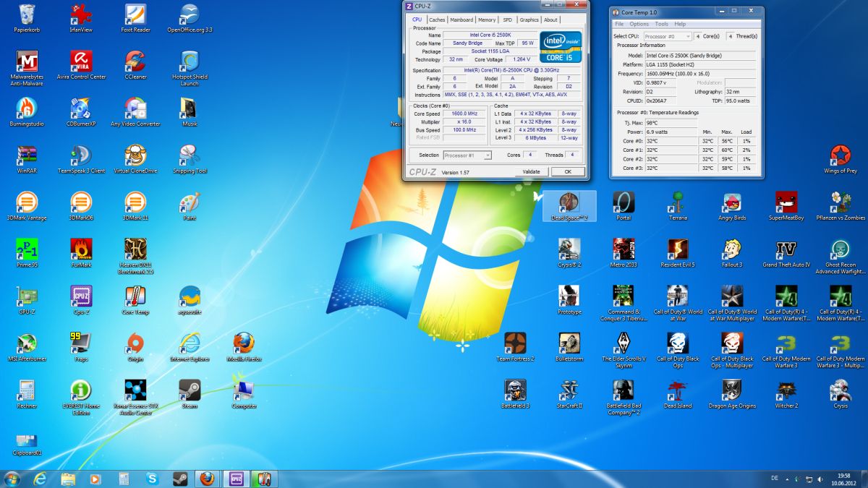Launch the Portal game shortcut

pos(624,206)
